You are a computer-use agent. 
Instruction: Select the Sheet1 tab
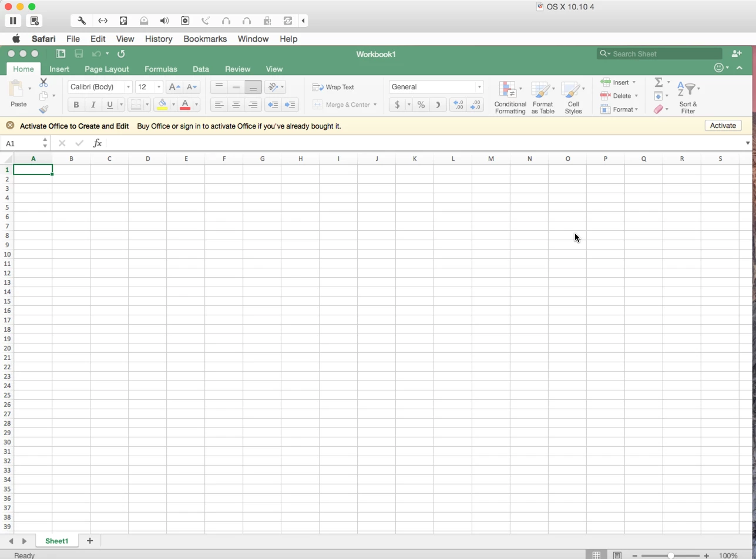(x=56, y=541)
